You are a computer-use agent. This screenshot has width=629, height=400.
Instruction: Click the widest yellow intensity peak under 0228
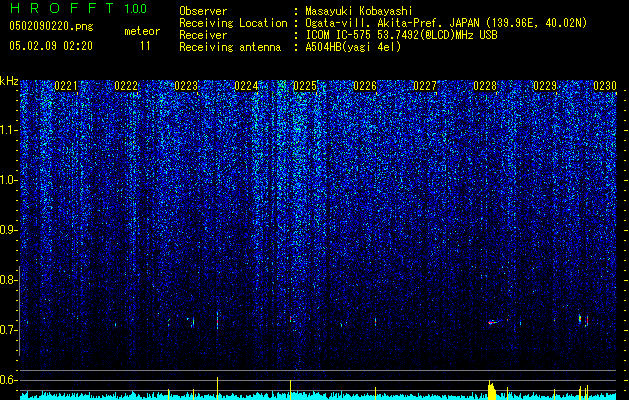[491, 391]
